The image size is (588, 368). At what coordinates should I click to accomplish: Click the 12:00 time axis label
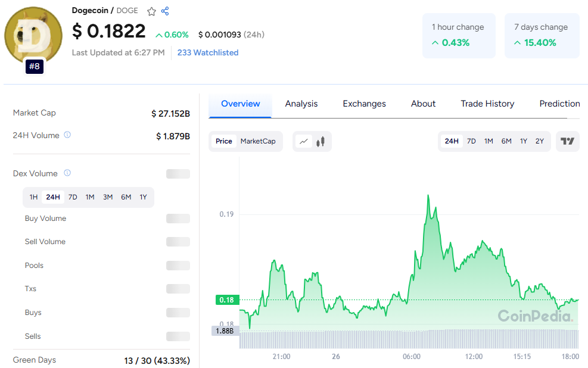(474, 356)
